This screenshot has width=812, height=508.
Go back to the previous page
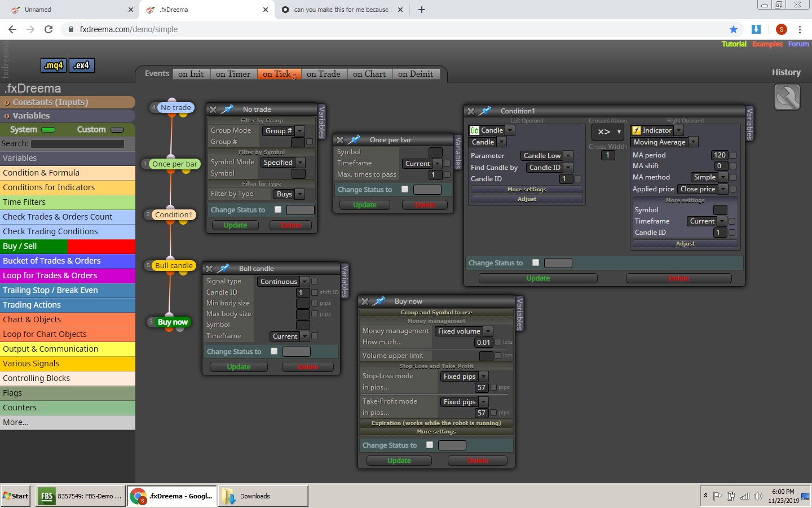pyautogui.click(x=12, y=29)
